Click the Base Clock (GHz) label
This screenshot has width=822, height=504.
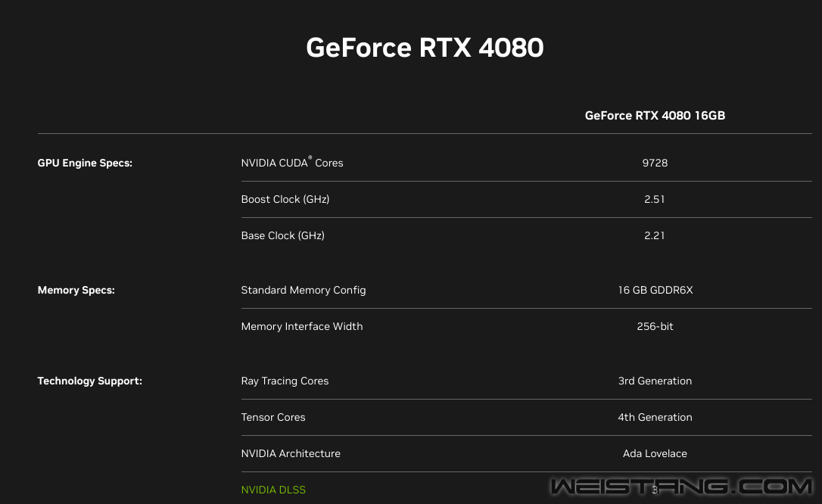(282, 235)
